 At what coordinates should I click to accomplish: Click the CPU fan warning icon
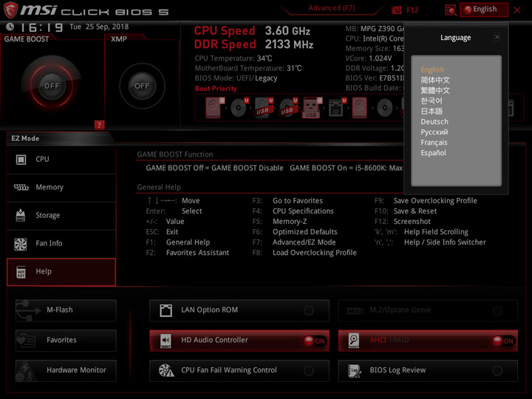click(x=166, y=370)
